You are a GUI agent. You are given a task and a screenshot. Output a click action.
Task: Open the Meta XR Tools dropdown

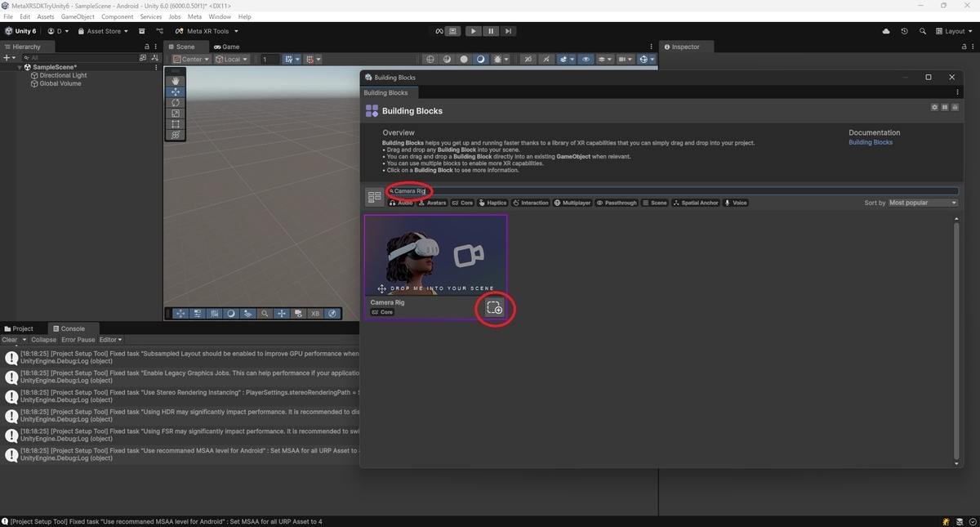point(207,31)
